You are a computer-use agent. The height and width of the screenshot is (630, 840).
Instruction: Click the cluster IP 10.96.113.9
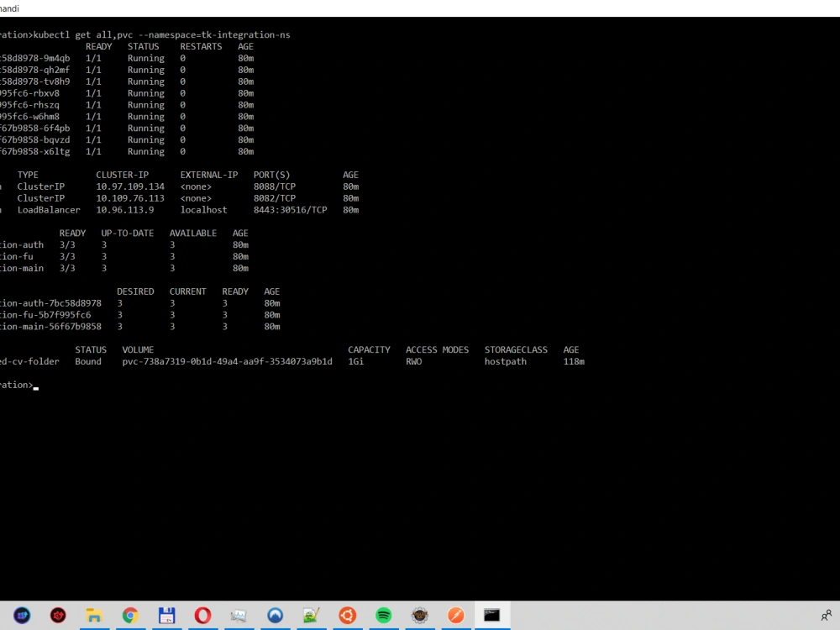(125, 210)
